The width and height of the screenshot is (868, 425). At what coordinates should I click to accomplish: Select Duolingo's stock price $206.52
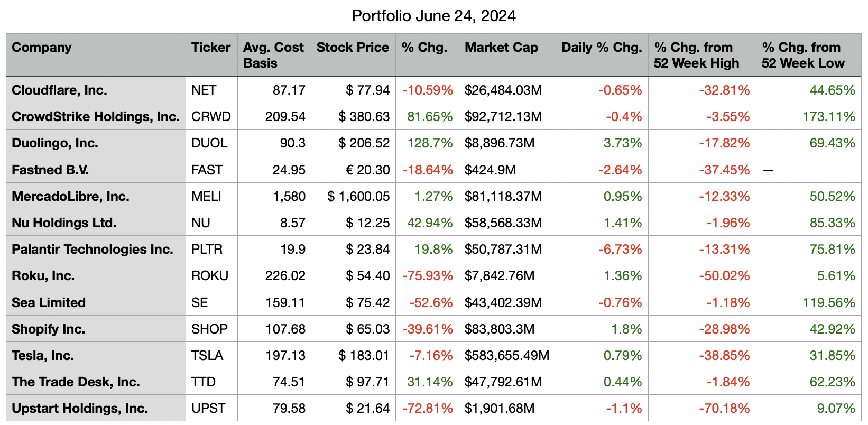point(364,143)
